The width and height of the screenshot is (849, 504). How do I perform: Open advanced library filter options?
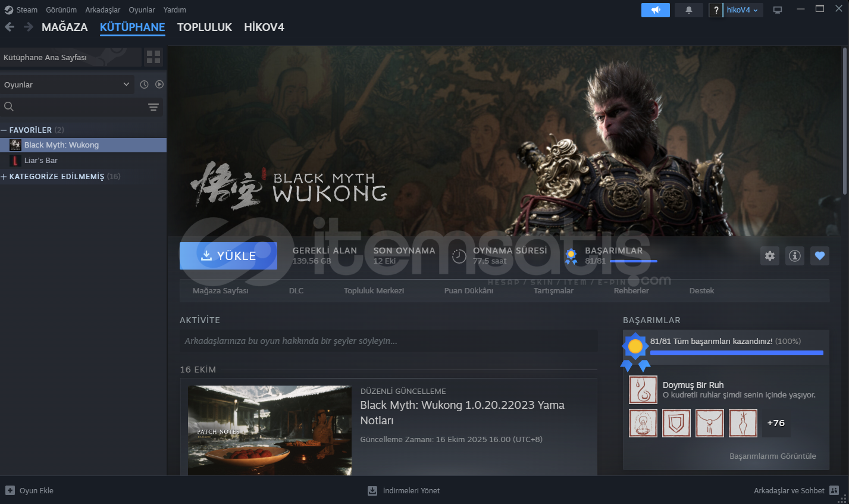click(x=153, y=107)
